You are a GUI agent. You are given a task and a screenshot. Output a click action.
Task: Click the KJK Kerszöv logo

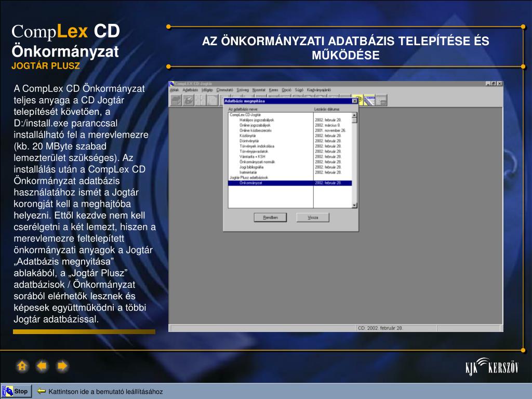pos(492,367)
